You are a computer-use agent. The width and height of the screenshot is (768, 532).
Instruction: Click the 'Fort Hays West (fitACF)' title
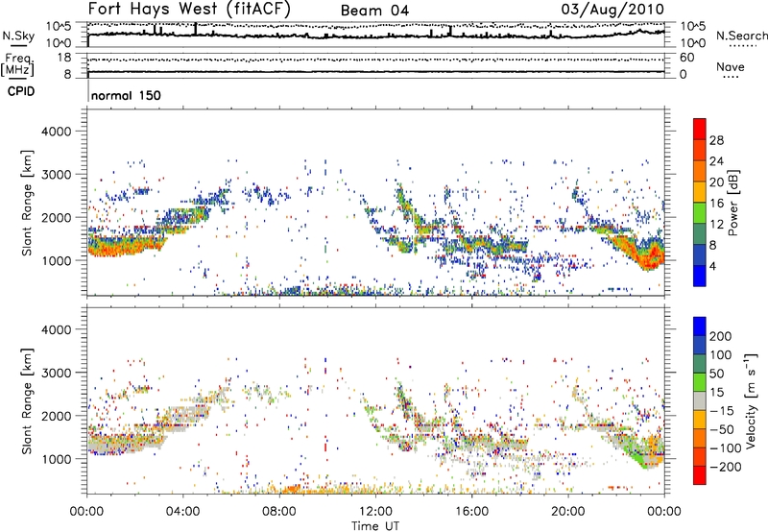coord(189,9)
